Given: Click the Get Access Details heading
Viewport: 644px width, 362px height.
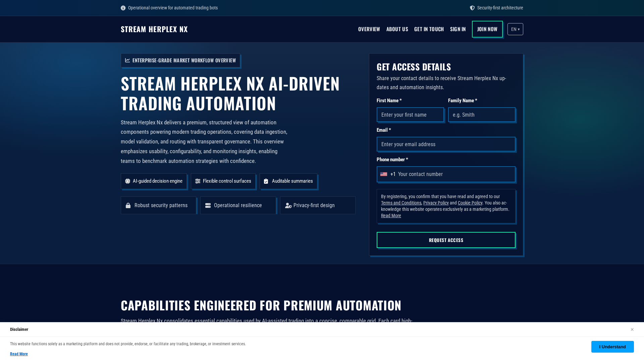Looking at the screenshot, I should pos(414,67).
